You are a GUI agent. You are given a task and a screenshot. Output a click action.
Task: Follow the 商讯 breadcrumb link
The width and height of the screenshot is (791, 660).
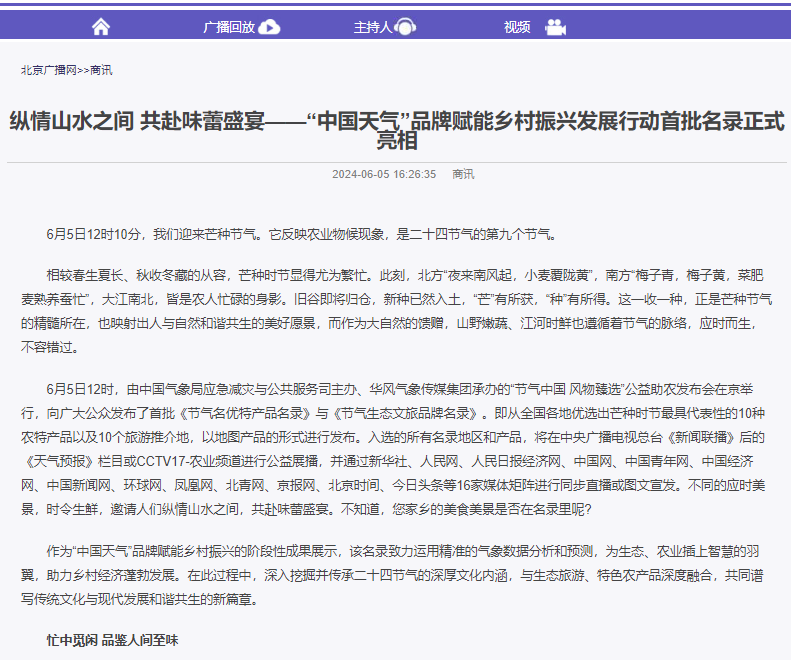click(101, 70)
